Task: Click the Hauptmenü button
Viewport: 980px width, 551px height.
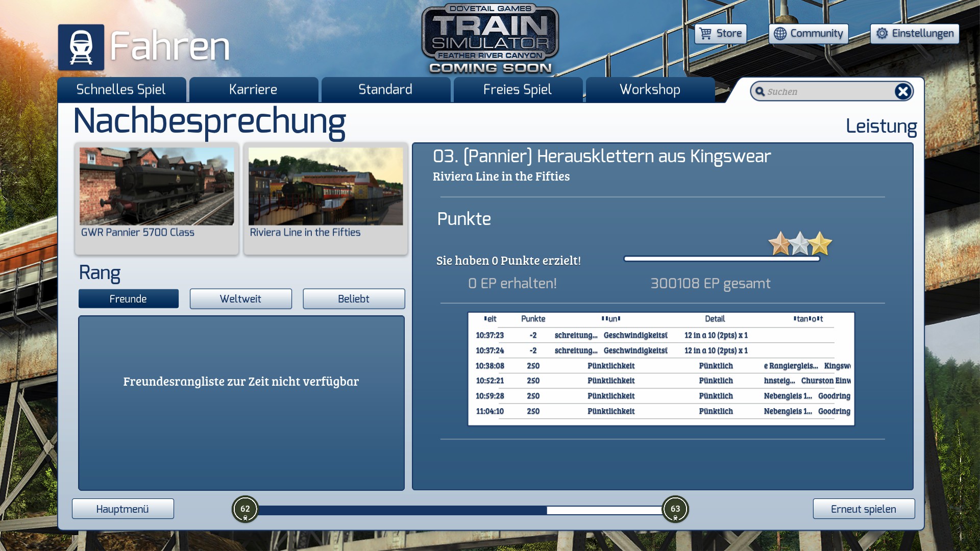Action: 122,509
